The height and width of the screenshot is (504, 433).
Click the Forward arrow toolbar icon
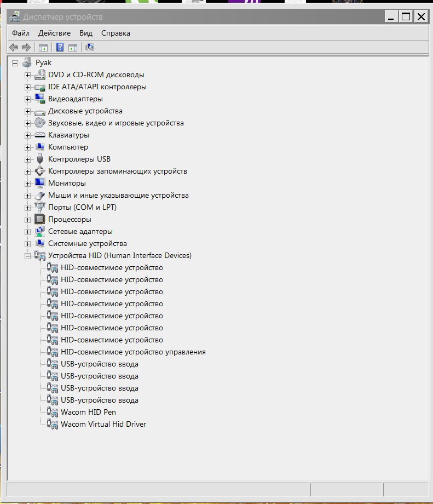(x=26, y=48)
